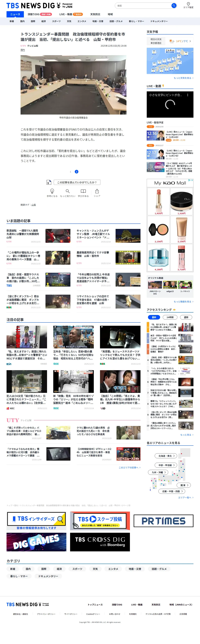
Task: Open 12.16 夜のニュース live thumbnail
Action: pos(155,136)
